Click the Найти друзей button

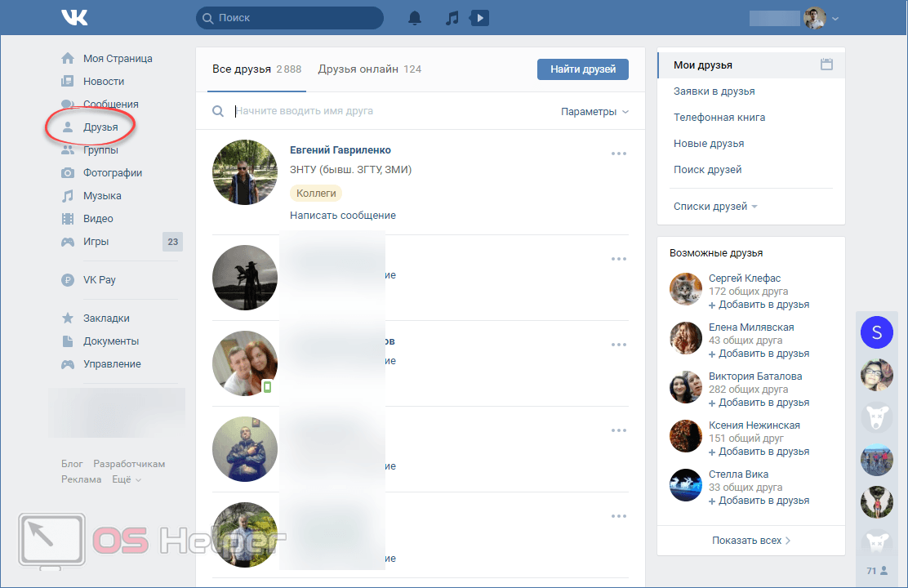(x=582, y=69)
